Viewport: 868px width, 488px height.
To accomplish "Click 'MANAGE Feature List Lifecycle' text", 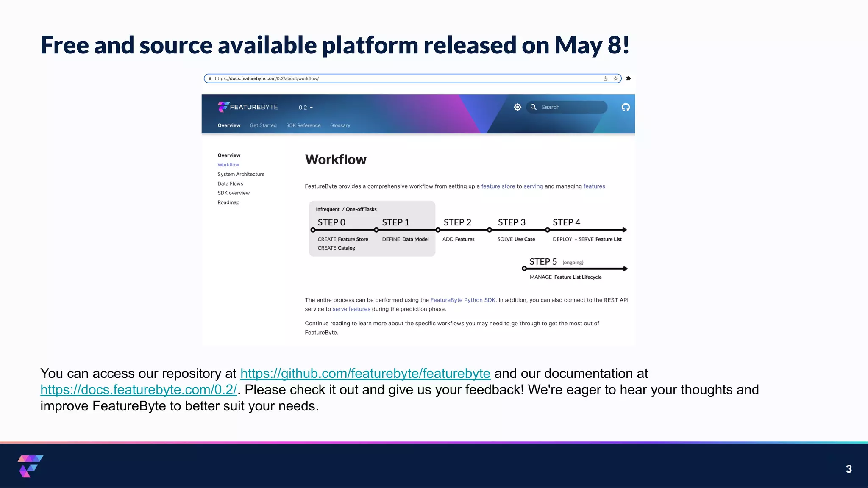I will tap(565, 277).
